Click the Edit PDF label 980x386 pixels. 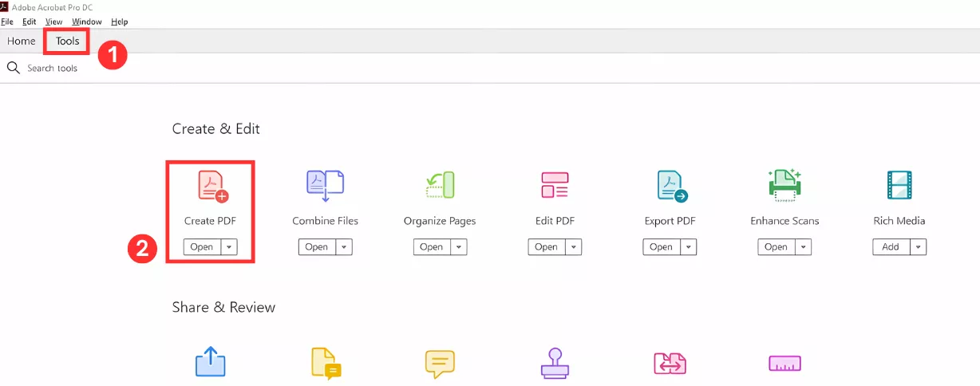(555, 221)
